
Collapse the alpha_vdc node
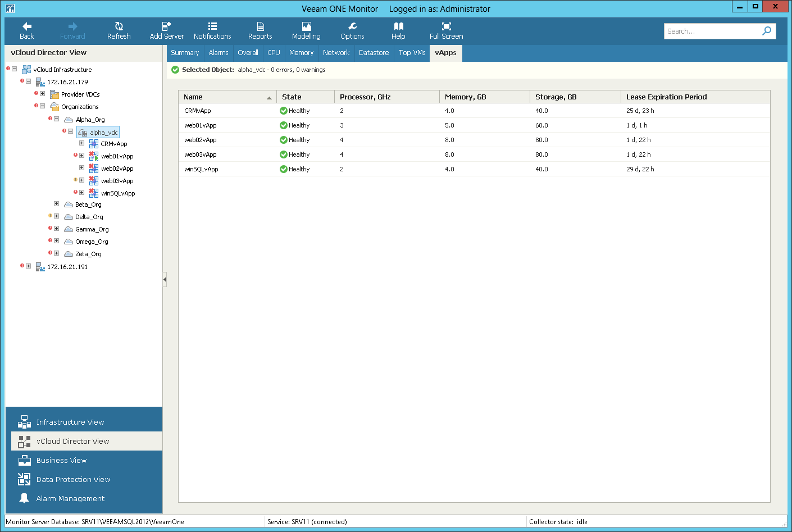70,131
